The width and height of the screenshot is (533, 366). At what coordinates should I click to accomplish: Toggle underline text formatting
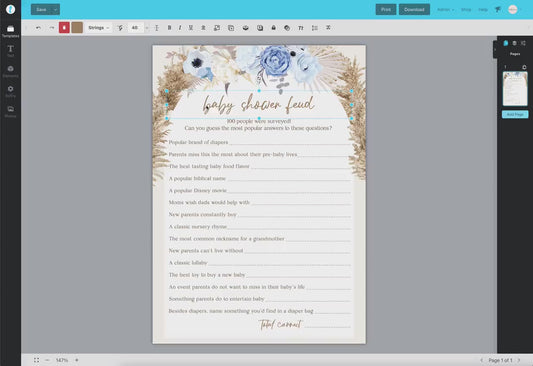[191, 28]
